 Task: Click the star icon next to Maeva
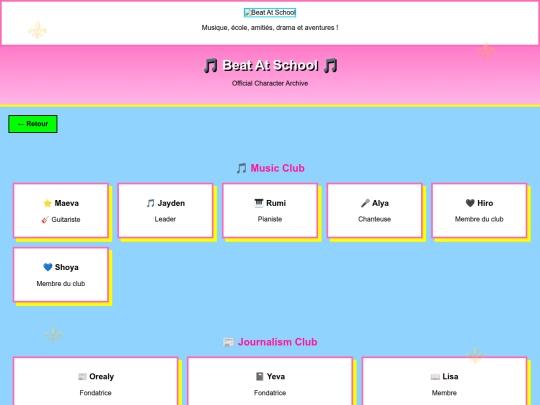(x=48, y=203)
